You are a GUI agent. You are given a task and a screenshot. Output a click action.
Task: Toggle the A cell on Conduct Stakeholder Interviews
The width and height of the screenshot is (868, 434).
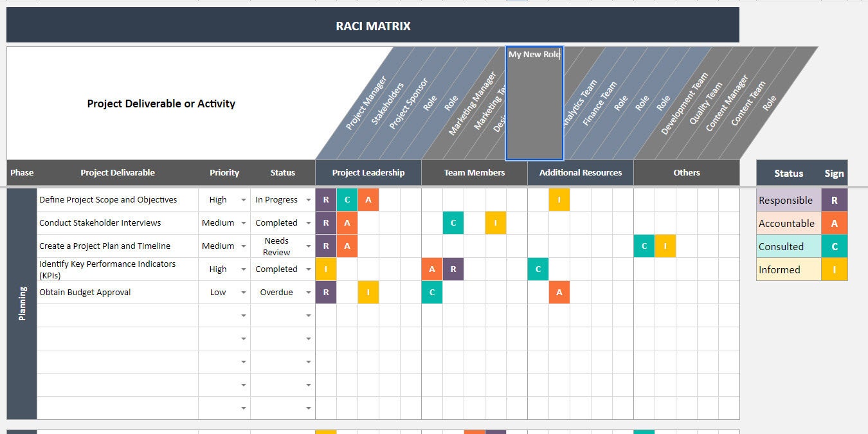click(x=347, y=222)
